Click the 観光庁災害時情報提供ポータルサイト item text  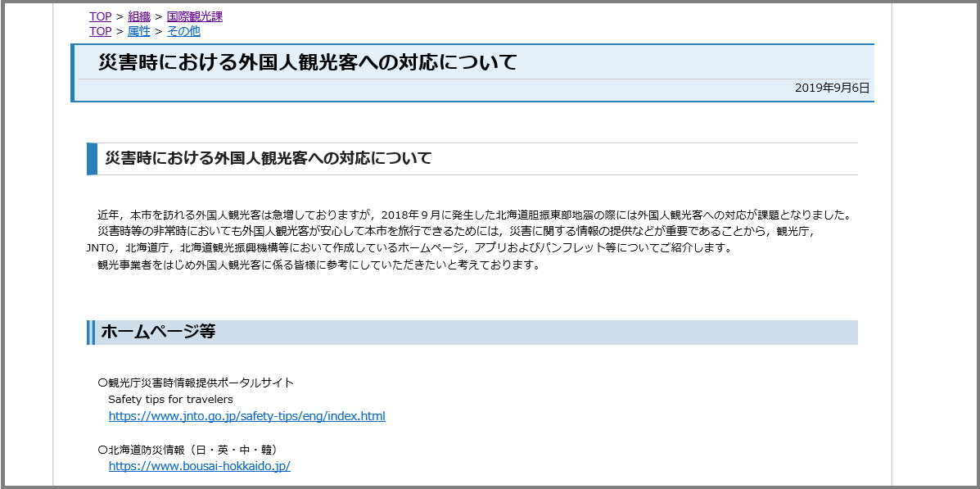pyautogui.click(x=196, y=383)
